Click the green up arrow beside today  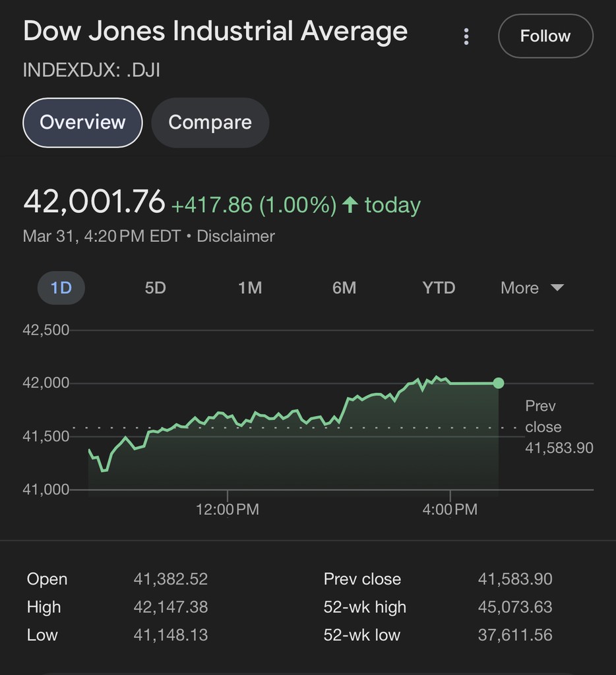350,205
